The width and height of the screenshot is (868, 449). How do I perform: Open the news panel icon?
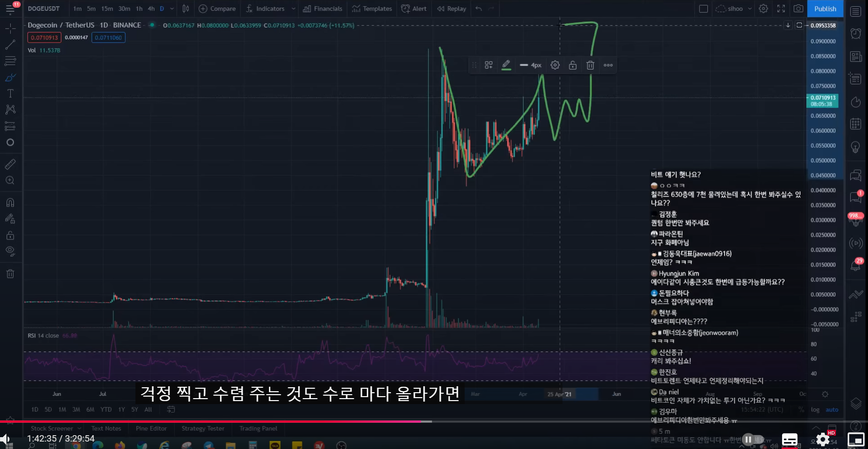pyautogui.click(x=856, y=56)
